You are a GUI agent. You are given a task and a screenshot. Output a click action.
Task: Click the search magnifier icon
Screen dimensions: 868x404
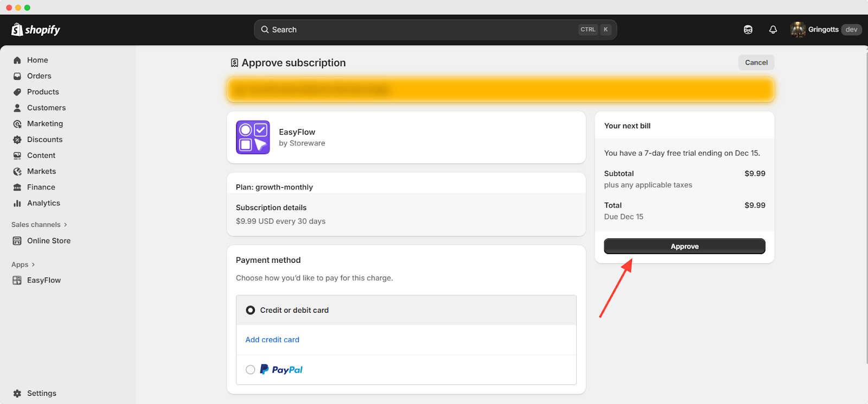[265, 29]
